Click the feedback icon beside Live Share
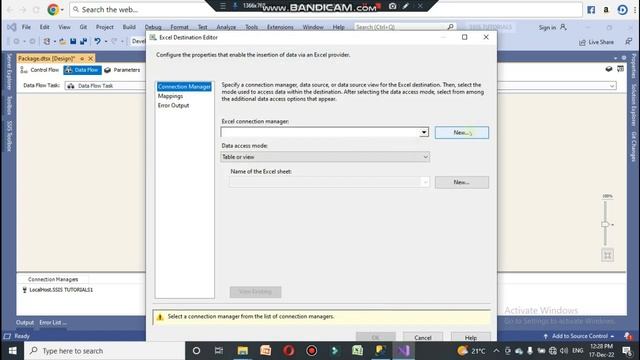Viewport: 640px width, 360px height. 629,42
